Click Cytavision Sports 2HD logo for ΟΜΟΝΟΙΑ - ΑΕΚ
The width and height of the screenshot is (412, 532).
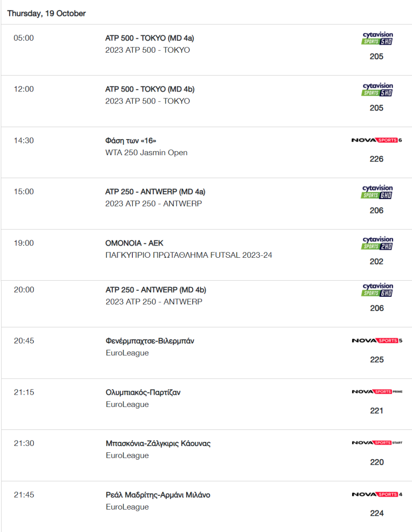point(377,243)
